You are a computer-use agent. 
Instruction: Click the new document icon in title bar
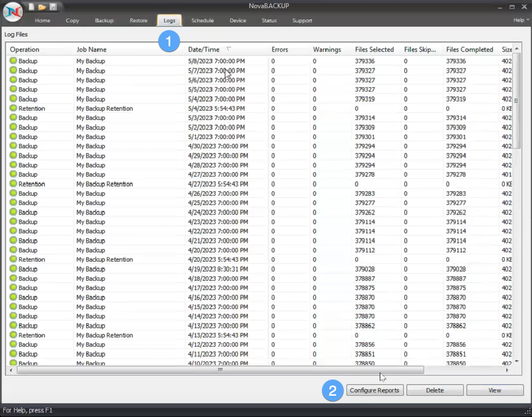point(31,7)
